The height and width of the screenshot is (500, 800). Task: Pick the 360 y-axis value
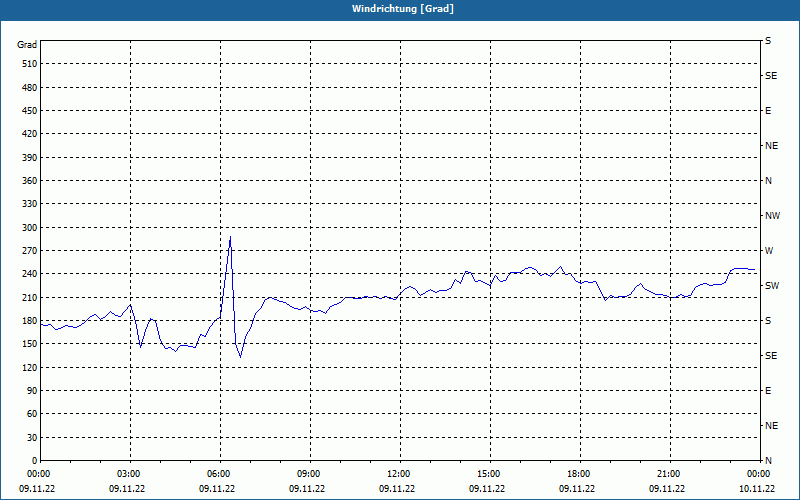(x=30, y=181)
